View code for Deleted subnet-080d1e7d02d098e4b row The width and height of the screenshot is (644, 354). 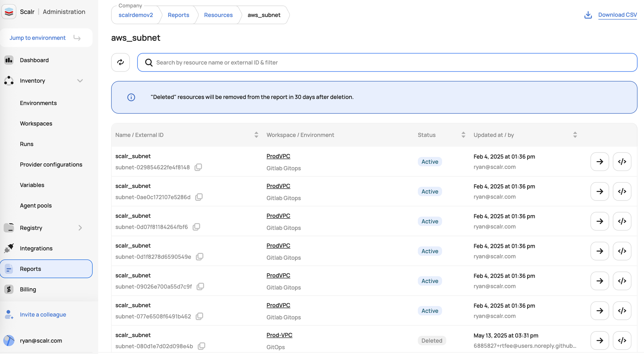pyautogui.click(x=622, y=340)
